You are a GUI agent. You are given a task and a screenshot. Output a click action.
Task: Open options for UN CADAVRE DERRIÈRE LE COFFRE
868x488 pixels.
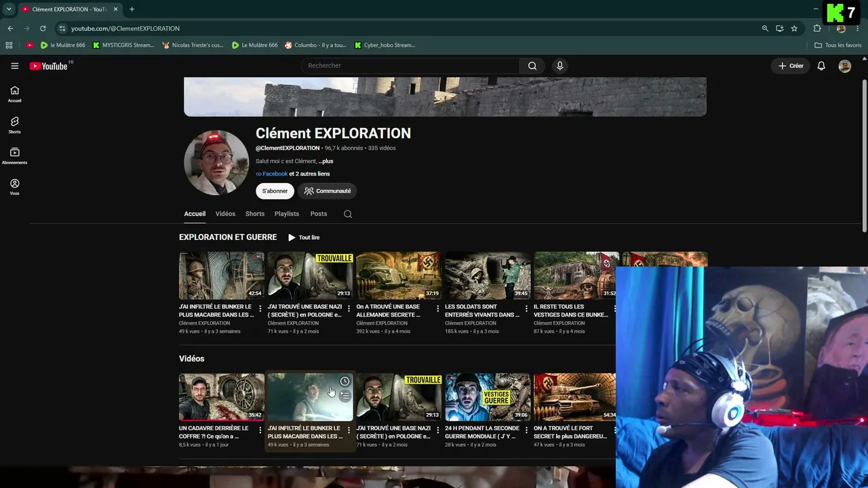pyautogui.click(x=260, y=430)
